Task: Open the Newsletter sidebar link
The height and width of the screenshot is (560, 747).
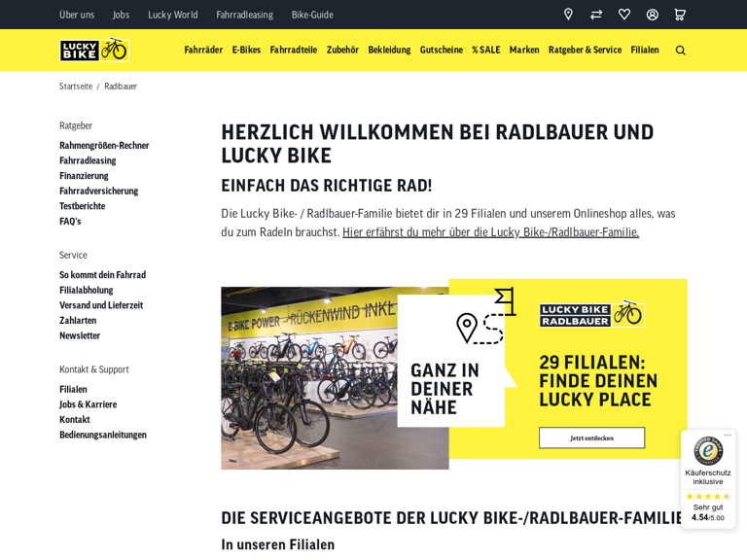Action: coord(80,335)
